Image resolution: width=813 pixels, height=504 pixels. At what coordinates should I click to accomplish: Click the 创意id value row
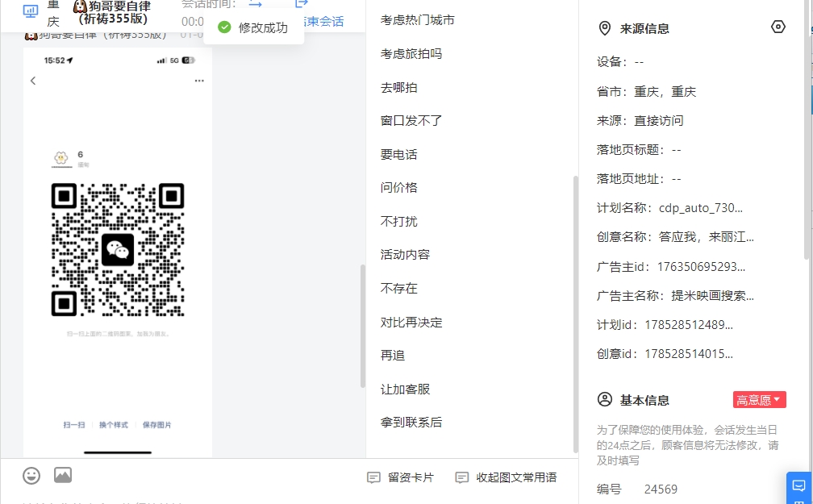click(x=665, y=354)
